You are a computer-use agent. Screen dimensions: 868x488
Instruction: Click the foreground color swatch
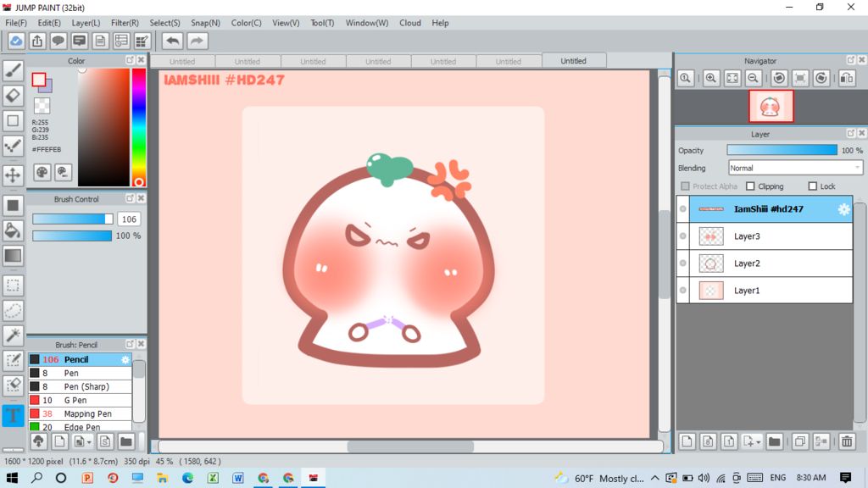click(x=39, y=80)
